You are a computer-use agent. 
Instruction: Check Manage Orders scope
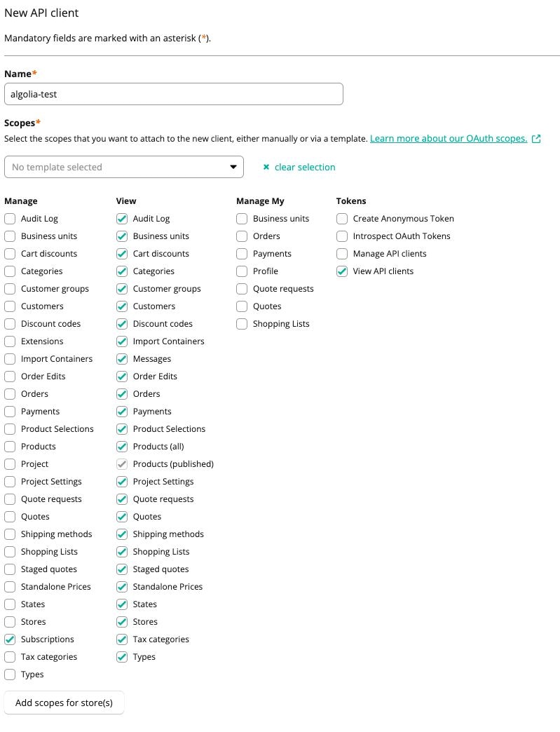click(10, 393)
